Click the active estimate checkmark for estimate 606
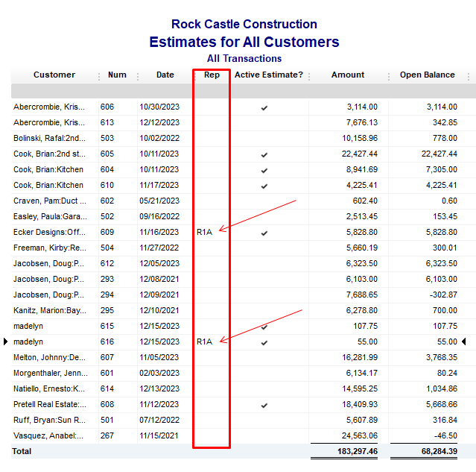This screenshot has width=476, height=472. (x=264, y=108)
